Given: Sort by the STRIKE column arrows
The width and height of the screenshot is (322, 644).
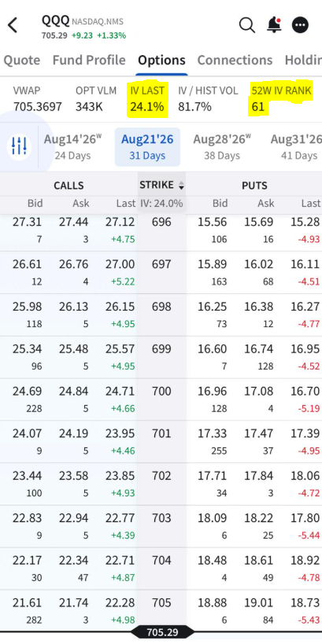Looking at the screenshot, I should click(180, 186).
